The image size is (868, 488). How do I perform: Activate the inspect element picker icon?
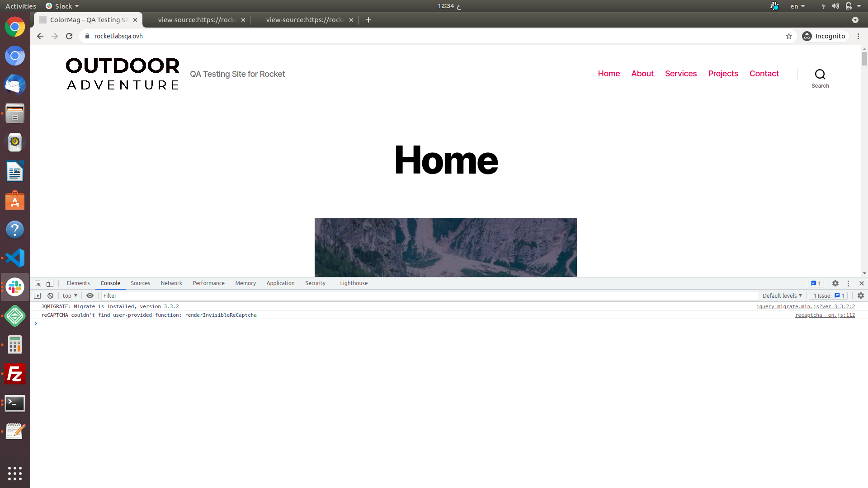click(38, 283)
